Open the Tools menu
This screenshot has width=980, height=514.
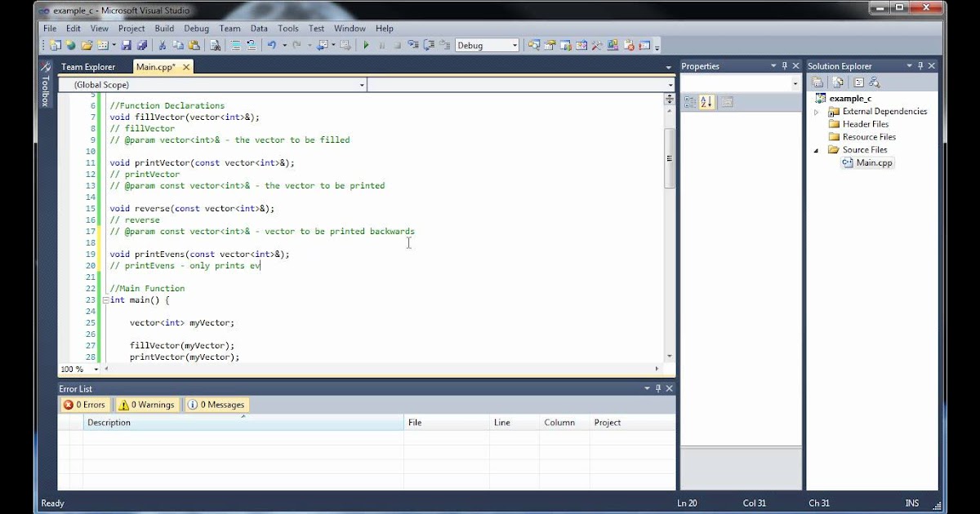click(288, 29)
